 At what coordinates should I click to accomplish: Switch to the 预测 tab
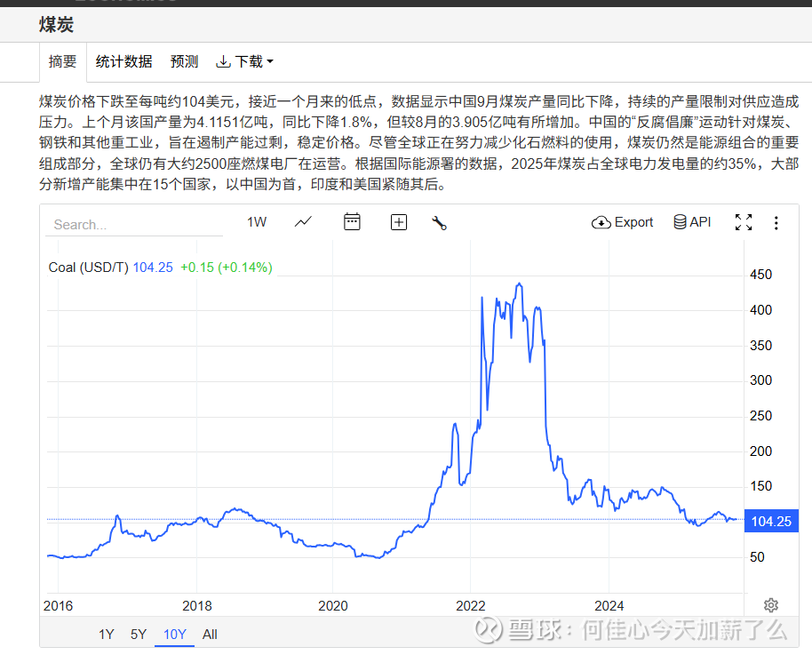click(185, 61)
